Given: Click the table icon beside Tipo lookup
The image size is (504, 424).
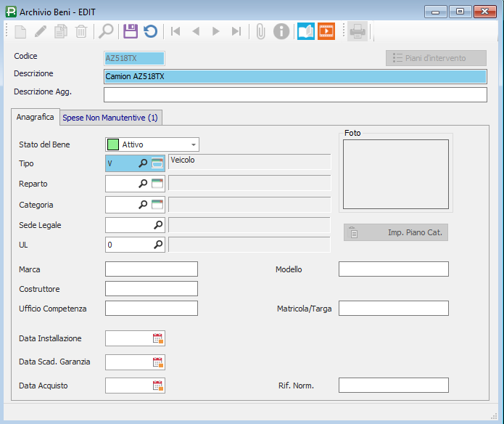Looking at the screenshot, I should tap(158, 164).
